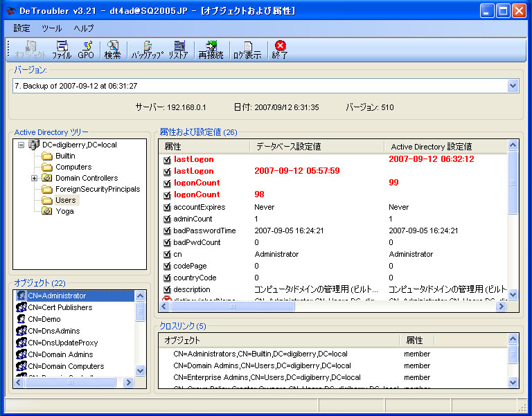Select CN=Cert Publishers group icon
The image size is (532, 416).
point(21,307)
